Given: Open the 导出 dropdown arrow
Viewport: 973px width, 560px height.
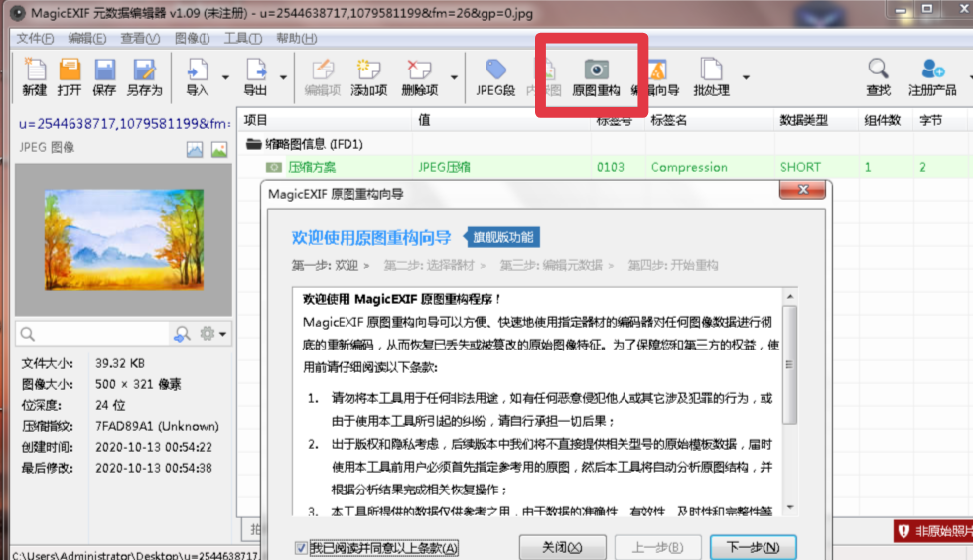Looking at the screenshot, I should click(x=283, y=77).
